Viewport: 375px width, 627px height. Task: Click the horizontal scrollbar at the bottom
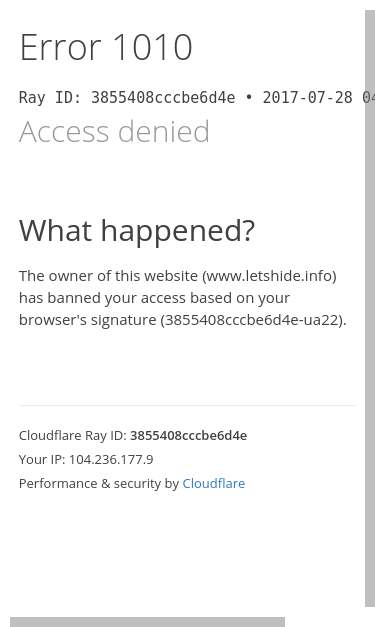(x=147, y=622)
